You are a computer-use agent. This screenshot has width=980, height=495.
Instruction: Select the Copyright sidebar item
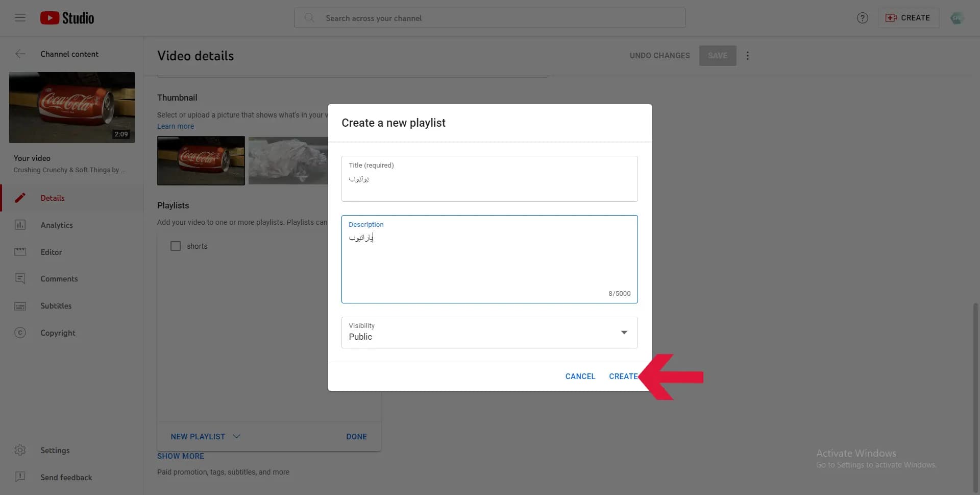click(x=58, y=333)
